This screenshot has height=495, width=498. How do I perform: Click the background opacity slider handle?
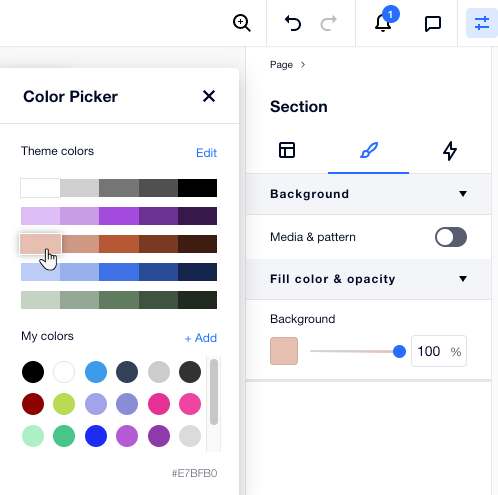coord(399,351)
